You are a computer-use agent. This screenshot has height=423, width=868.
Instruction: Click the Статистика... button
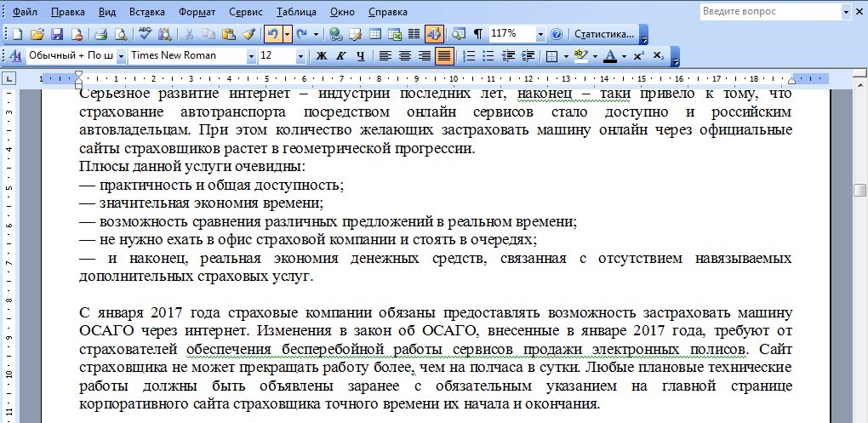click(604, 34)
